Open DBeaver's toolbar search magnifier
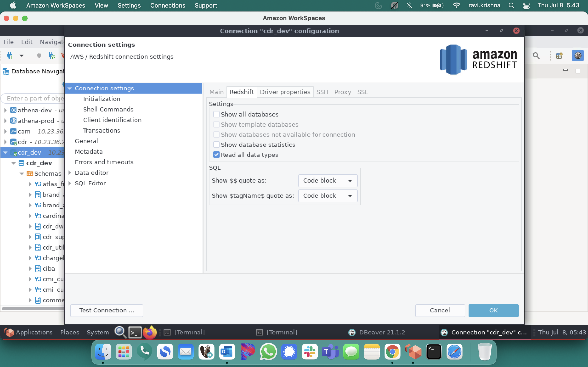Screen dimensions: 588x367 [536, 56]
